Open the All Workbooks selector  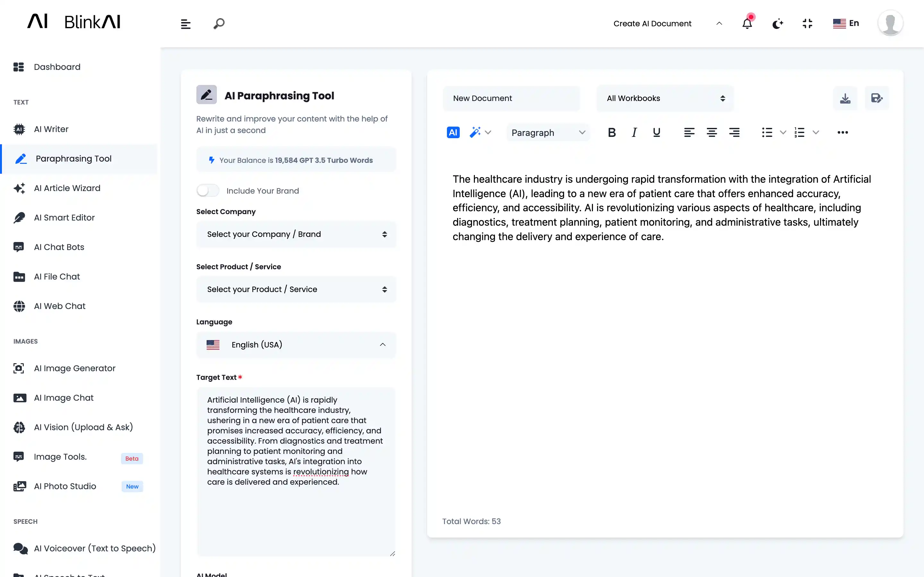tap(665, 98)
